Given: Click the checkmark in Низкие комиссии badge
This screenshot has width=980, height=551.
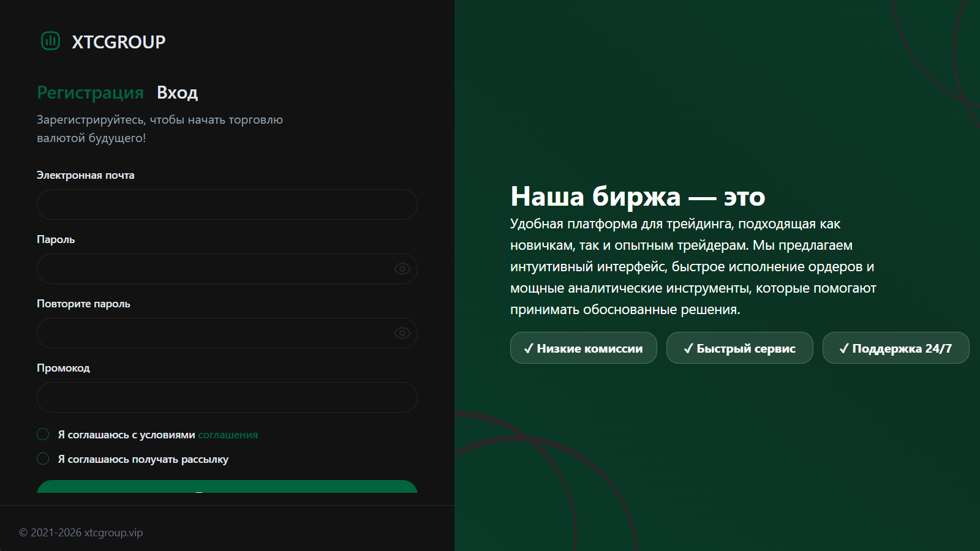Looking at the screenshot, I should click(x=529, y=348).
